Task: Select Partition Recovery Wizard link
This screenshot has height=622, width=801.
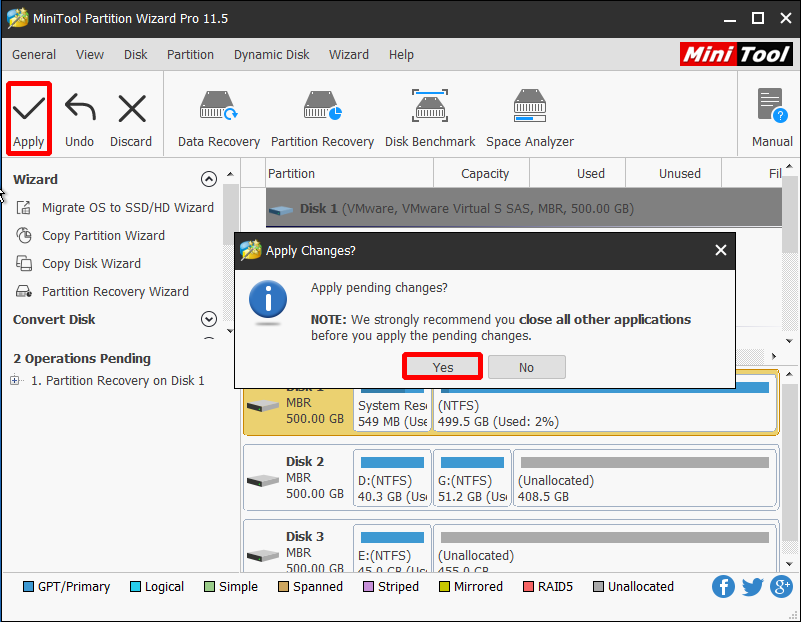Action: 115,292
